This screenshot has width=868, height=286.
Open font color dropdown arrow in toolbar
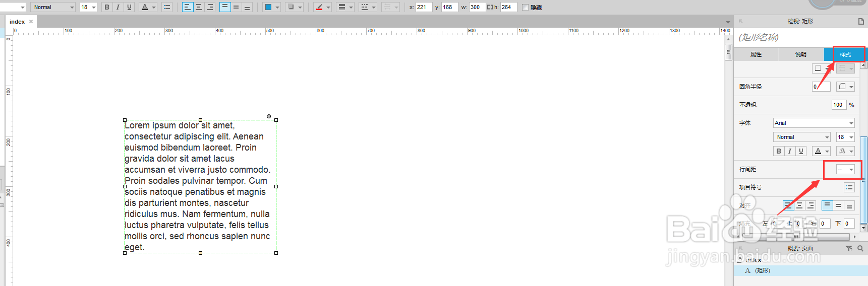[x=154, y=7]
